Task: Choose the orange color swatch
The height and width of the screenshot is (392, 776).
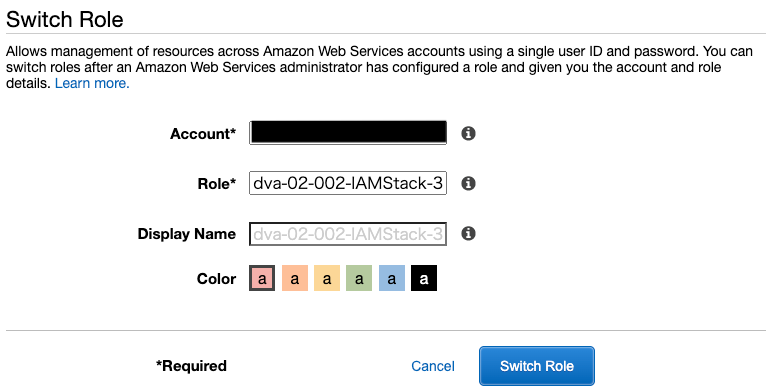Action: (294, 278)
